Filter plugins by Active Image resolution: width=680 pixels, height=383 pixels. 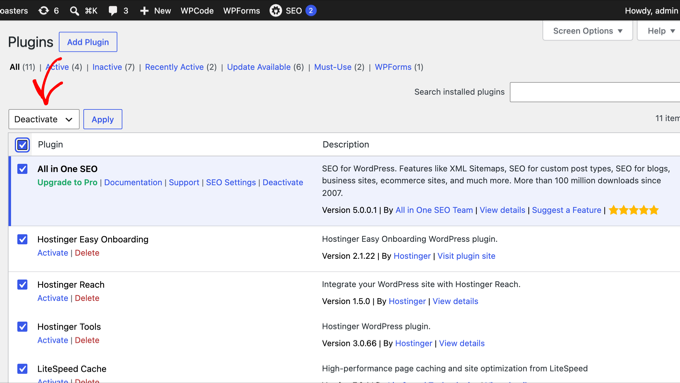point(57,67)
